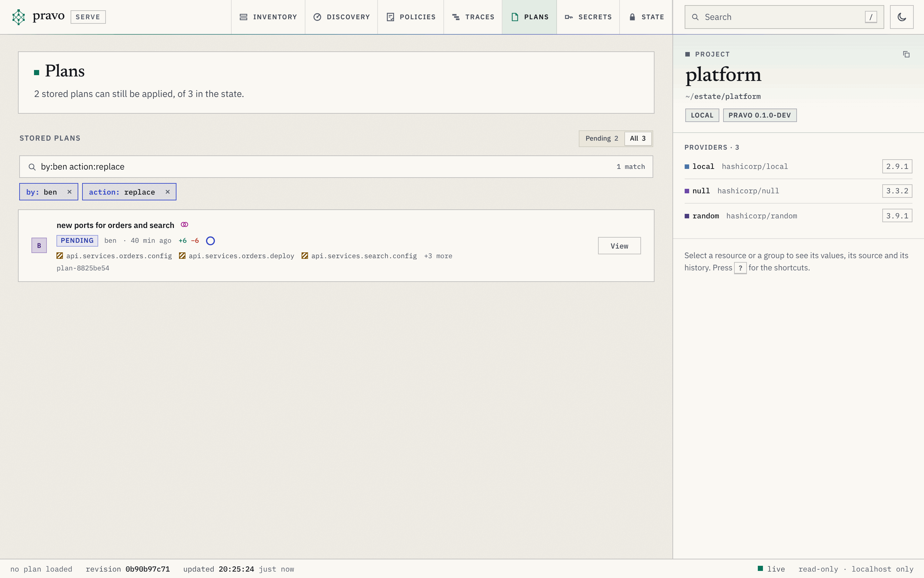Click the 3.9.1 version badge
This screenshot has width=924, height=578.
click(x=897, y=215)
